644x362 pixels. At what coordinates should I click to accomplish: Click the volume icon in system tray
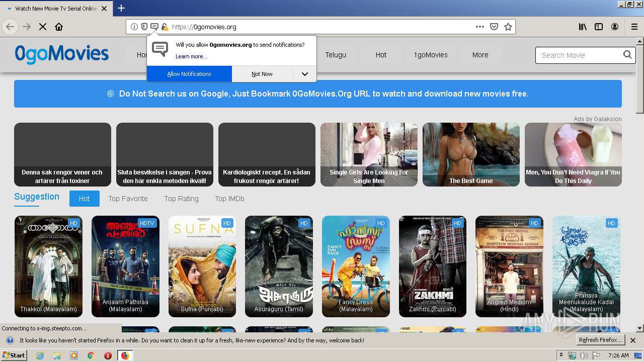coord(584,355)
